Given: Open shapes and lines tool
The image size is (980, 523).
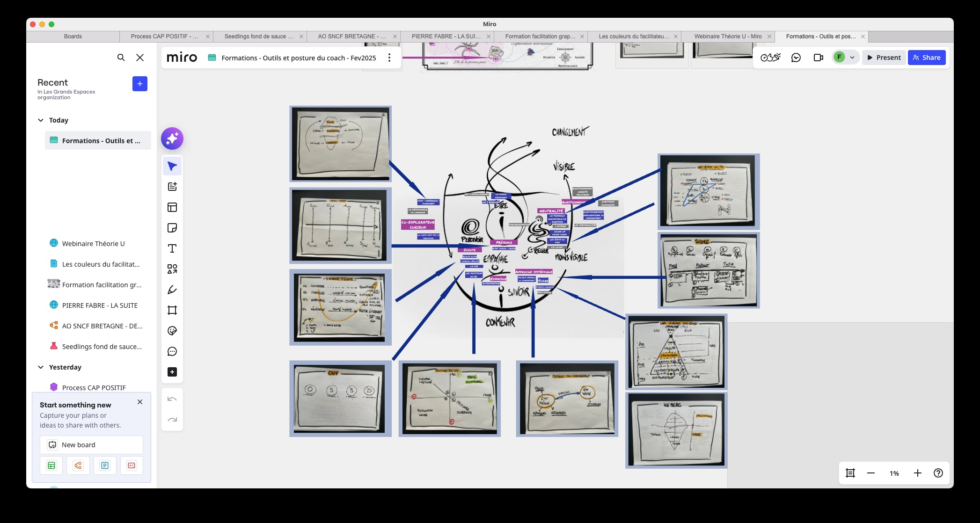Looking at the screenshot, I should click(x=172, y=269).
